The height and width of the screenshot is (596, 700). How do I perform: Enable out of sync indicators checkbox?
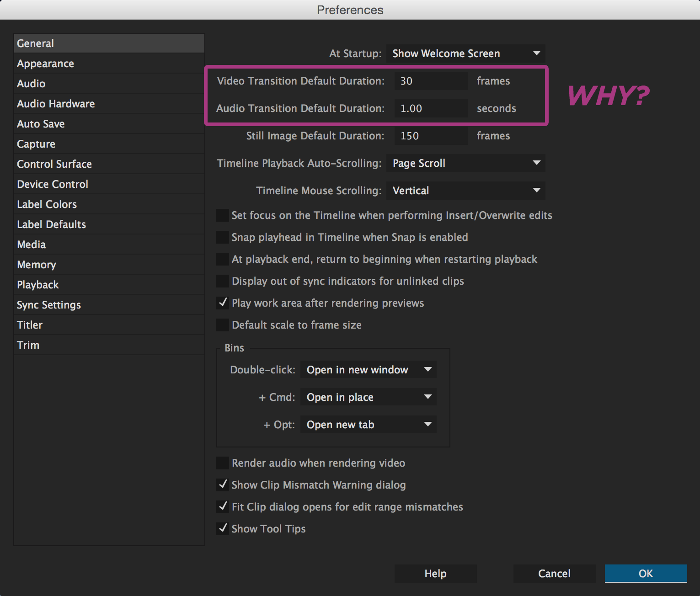tap(223, 281)
